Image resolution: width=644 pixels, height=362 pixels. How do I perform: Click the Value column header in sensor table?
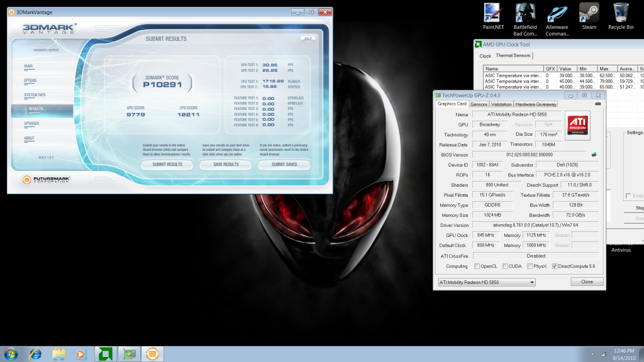pos(567,69)
